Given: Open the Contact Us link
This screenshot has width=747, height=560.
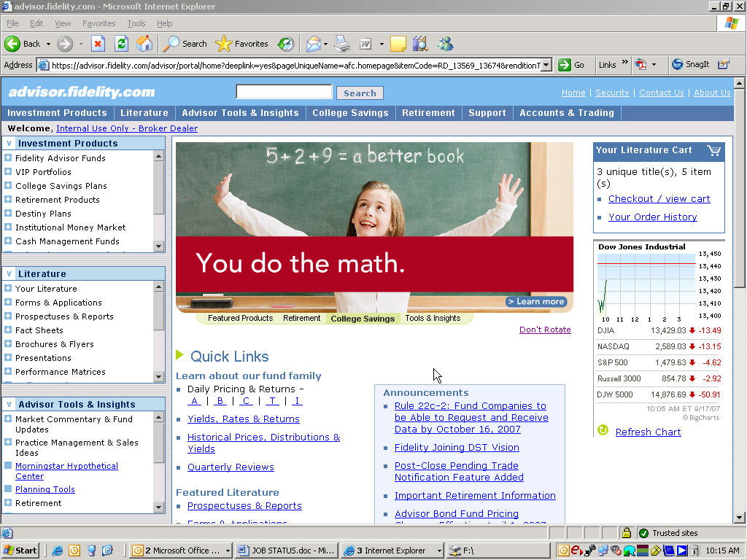Looking at the screenshot, I should pos(661,93).
